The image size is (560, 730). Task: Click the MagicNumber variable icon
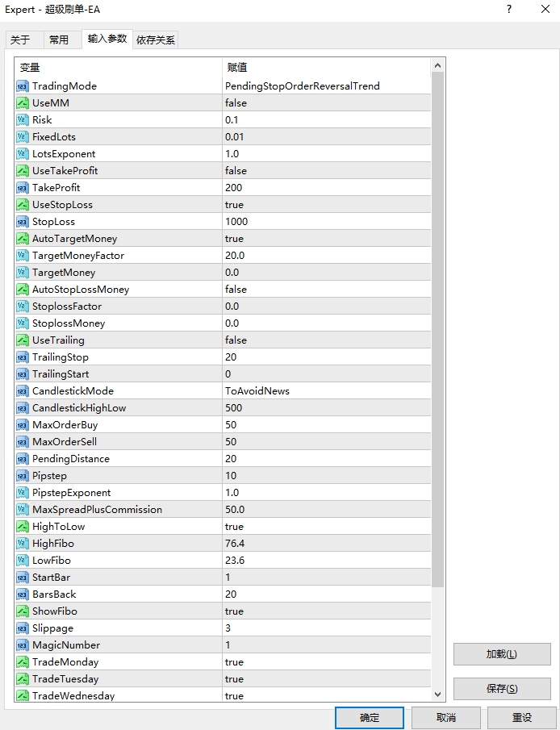coord(23,645)
